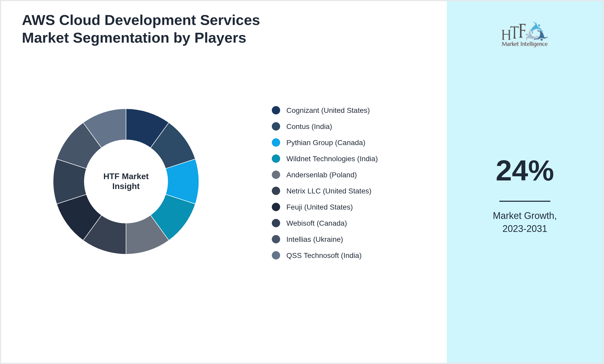The height and width of the screenshot is (364, 604).
Task: Click the 'Wildnet Technologies (India)' legend label
Action: (332, 159)
